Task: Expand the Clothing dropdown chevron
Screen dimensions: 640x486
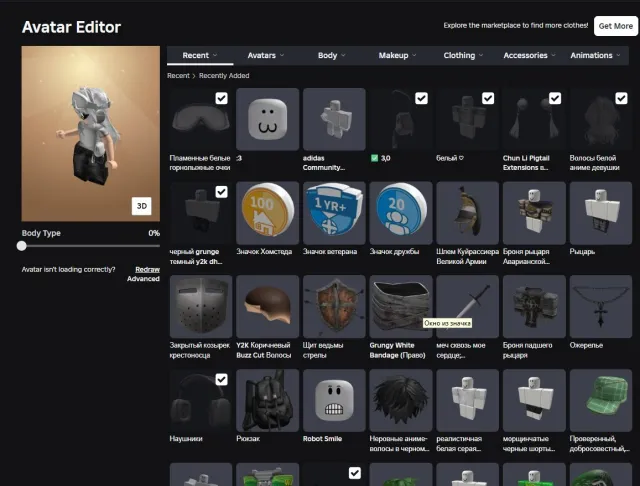Action: click(481, 55)
